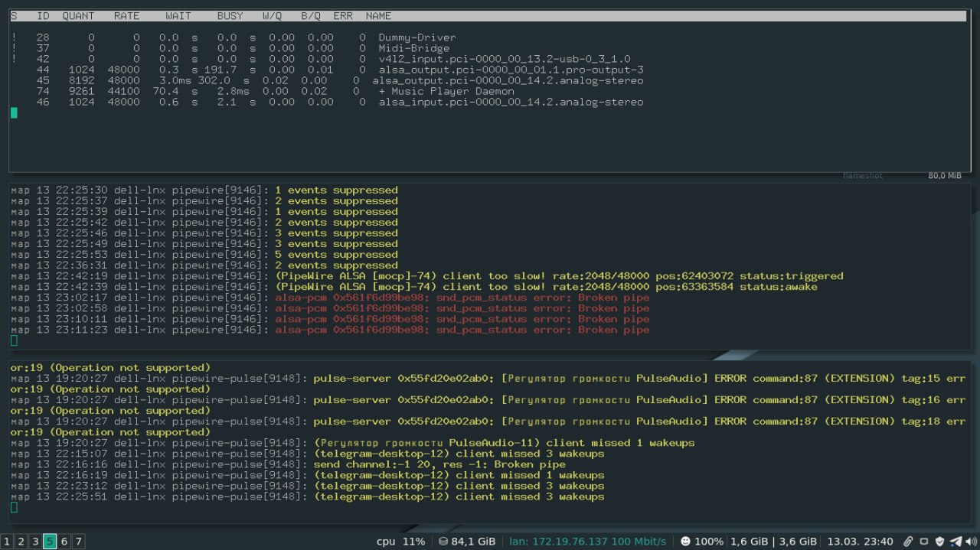Click the BUSY column header
Screen dimensions: 980x550
(230, 16)
